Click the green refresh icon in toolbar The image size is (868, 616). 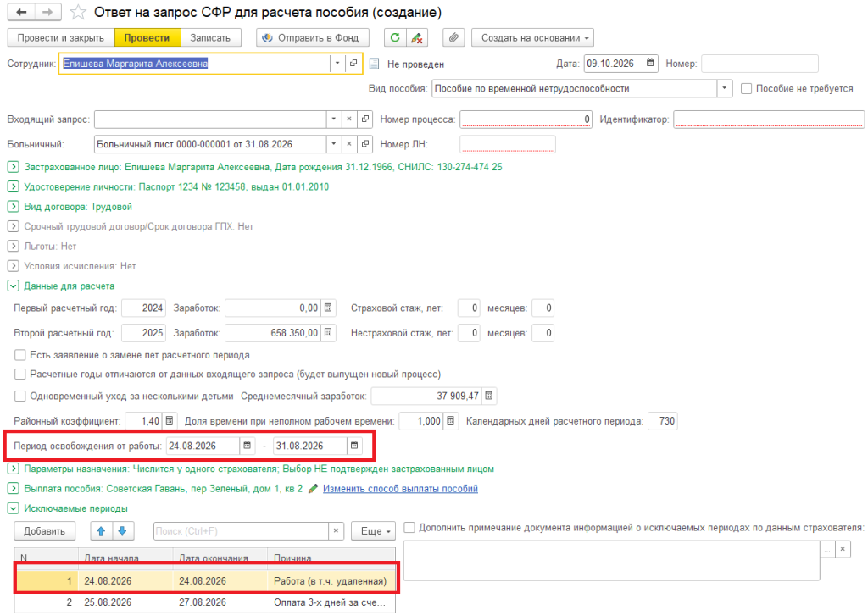[x=395, y=37]
